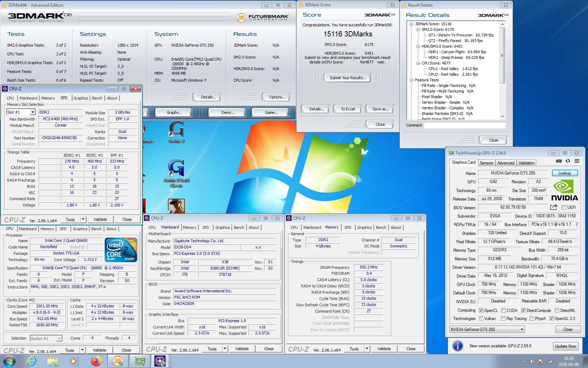Viewport: 588px width, 368px height.
Task: Click the GPU-Z refresh icon
Action: pyautogui.click(x=568, y=161)
